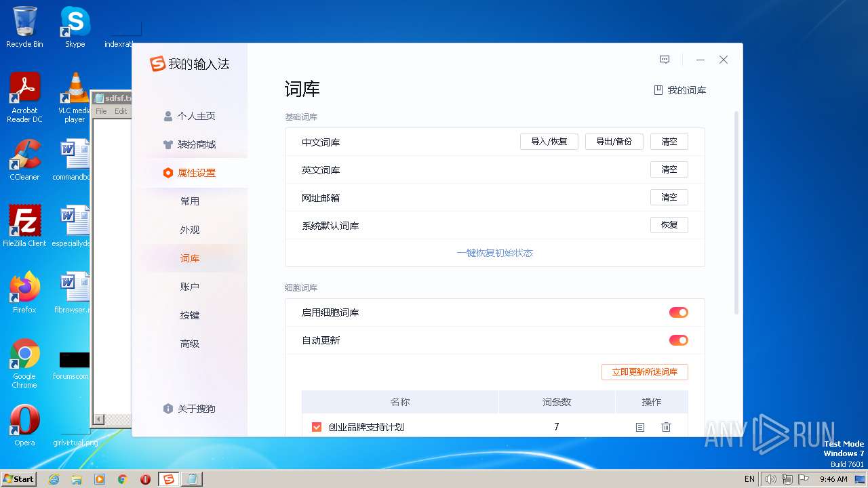Open the 按键 settings section
Screen dimensions: 868x488
tap(190, 315)
